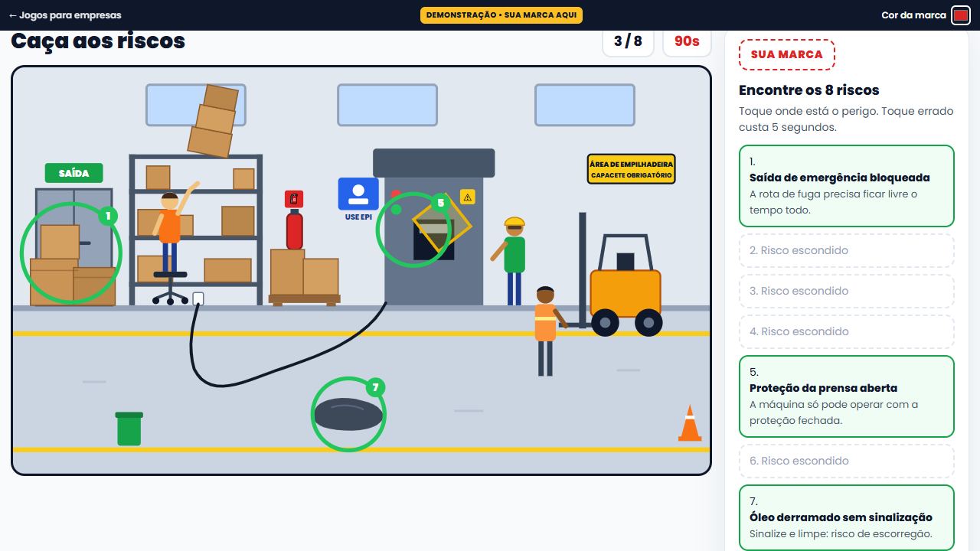Image resolution: width=980 pixels, height=551 pixels.
Task: Select the Óleo derramado sem sinalização card
Action: point(847,517)
